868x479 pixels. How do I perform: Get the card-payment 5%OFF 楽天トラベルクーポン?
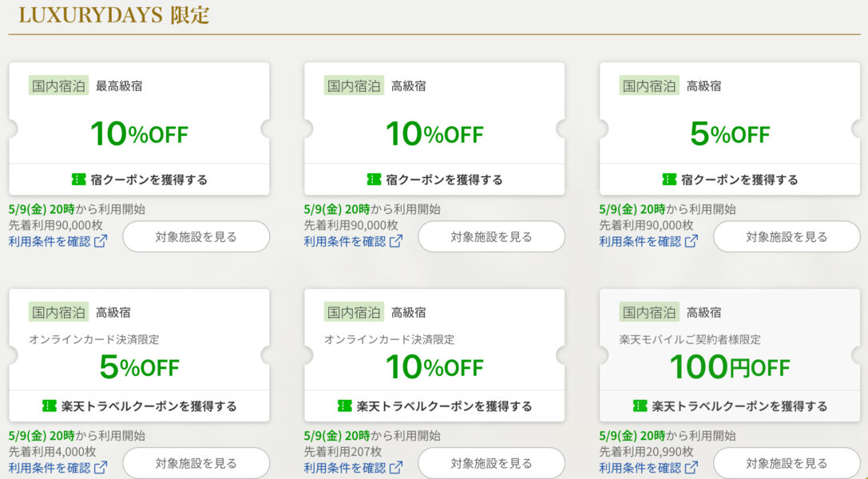coord(139,406)
